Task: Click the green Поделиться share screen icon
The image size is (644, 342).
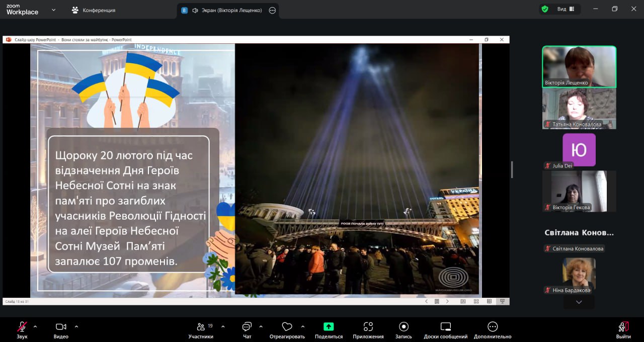Action: tap(329, 327)
